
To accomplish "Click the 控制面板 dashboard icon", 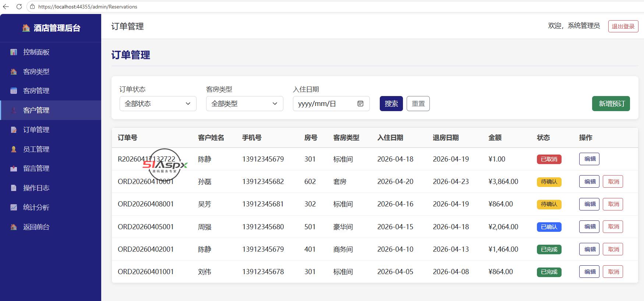I will click(x=14, y=52).
